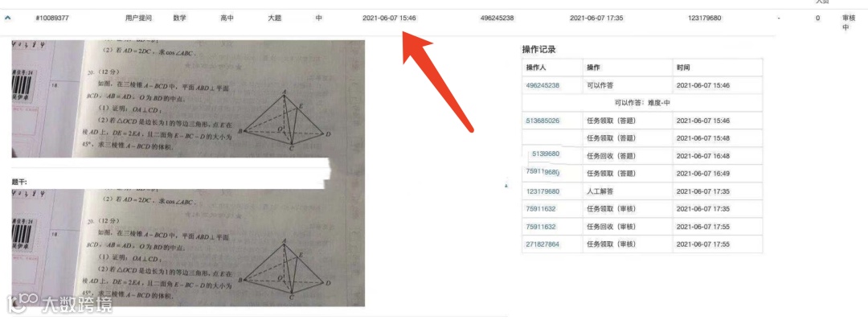Image resolution: width=868 pixels, height=320 pixels.
Task: Click the 人工解答 operation entry
Action: (x=600, y=191)
